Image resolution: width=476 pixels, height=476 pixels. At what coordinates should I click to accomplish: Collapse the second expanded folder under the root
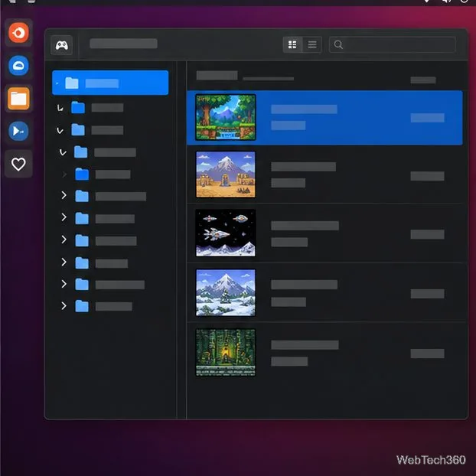pos(60,131)
